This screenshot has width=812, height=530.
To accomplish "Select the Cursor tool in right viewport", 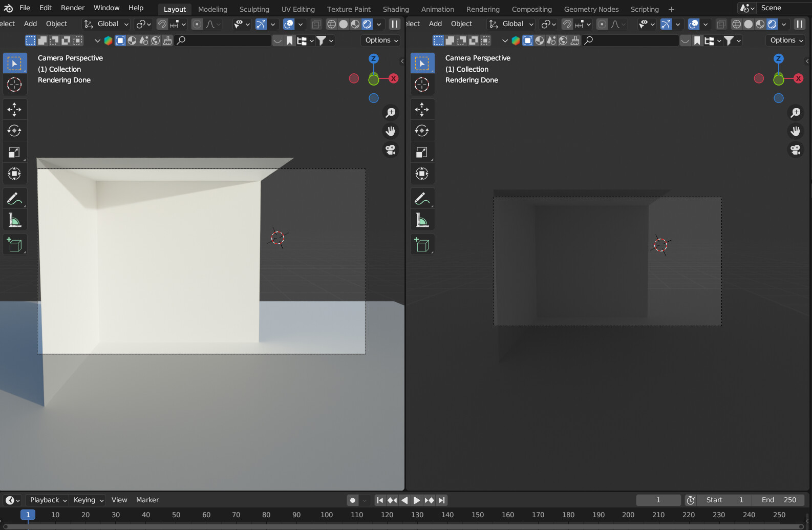I will (x=422, y=84).
